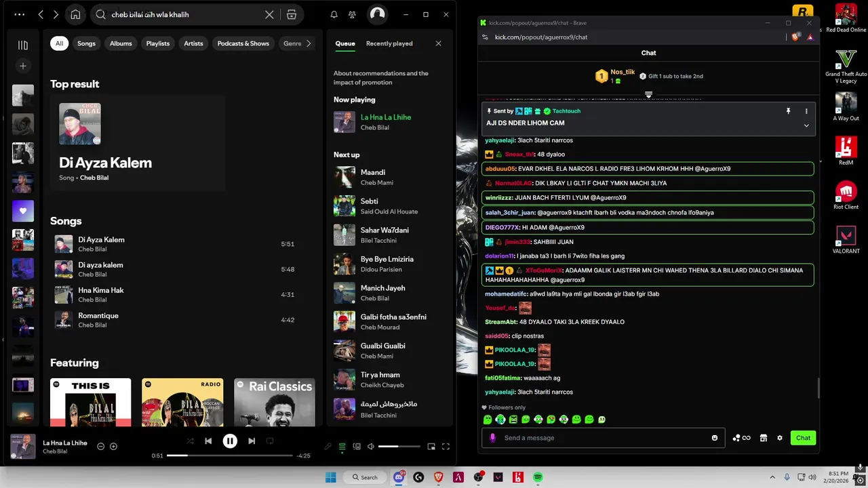Click the minus icon next to La Hna La Lhihe
The width and height of the screenshot is (868, 488).
tap(100, 447)
